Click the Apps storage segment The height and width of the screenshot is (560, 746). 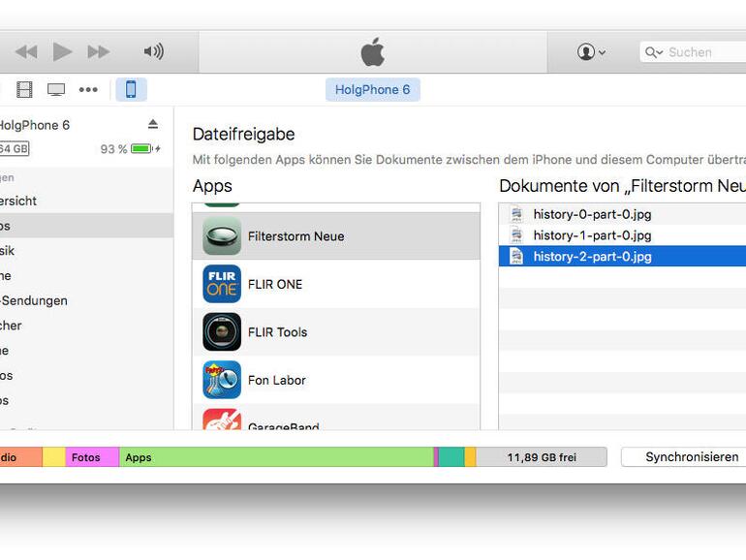pos(276,457)
